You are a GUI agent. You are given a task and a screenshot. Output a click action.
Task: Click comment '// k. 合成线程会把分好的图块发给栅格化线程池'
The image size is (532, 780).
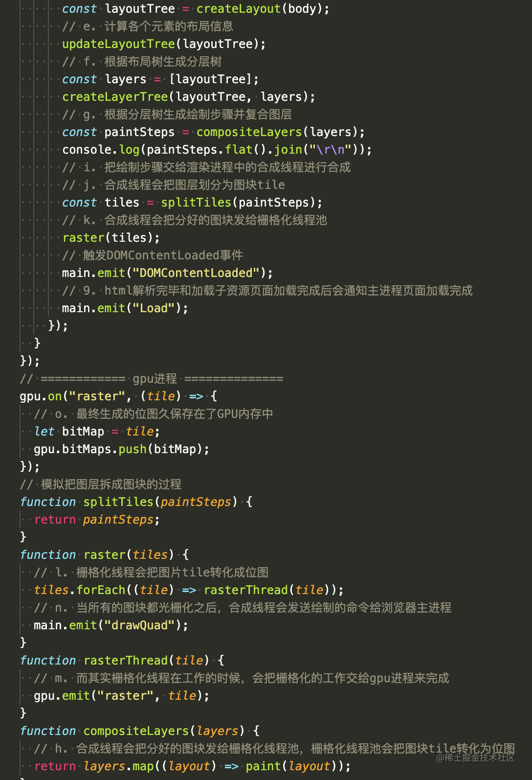[195, 220]
